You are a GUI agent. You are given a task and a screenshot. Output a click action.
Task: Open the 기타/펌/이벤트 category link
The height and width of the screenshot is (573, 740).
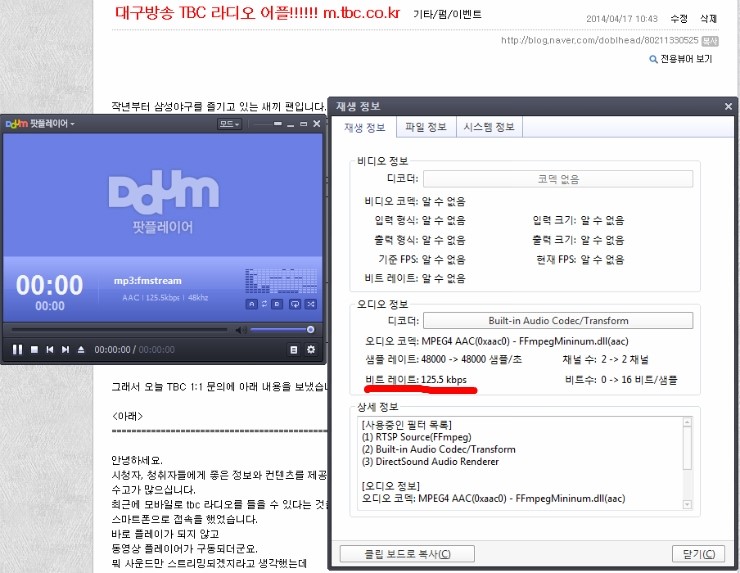click(447, 15)
